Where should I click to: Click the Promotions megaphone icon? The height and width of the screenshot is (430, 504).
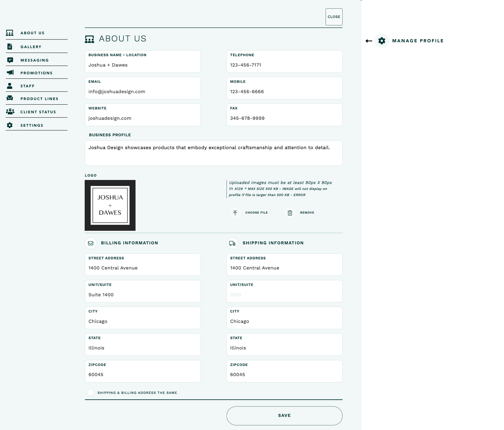click(10, 73)
